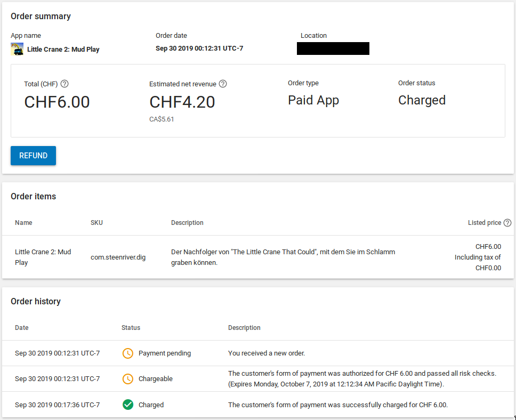Click help icon next to Estimated net revenue
Image resolution: width=516 pixels, height=420 pixels.
coord(223,84)
